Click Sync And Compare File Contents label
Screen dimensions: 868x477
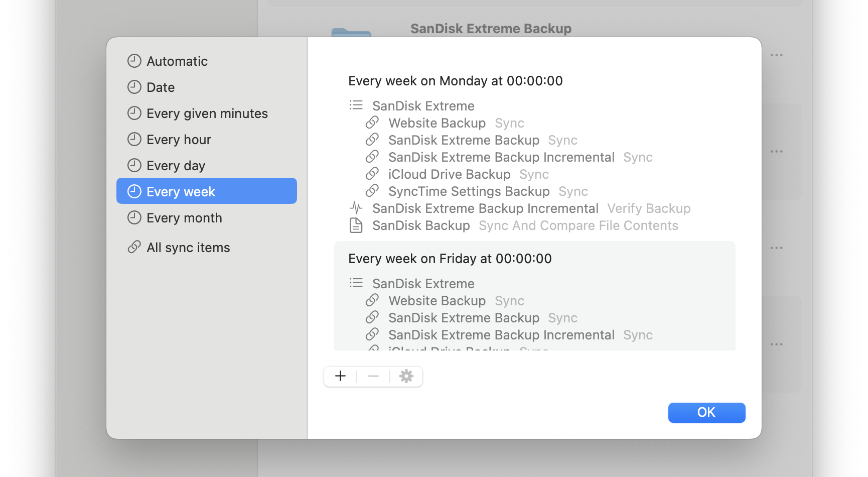(x=578, y=225)
